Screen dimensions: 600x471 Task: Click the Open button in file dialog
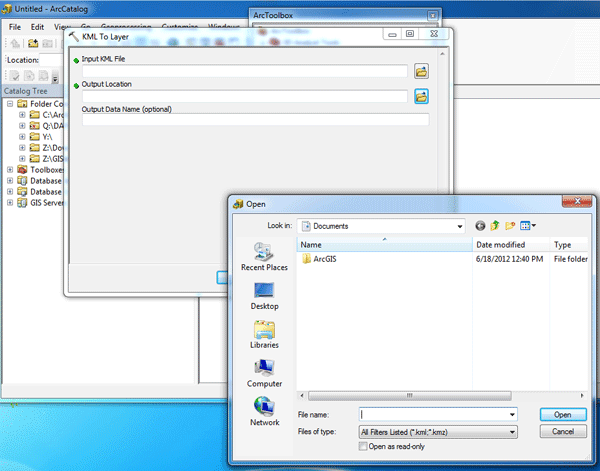(562, 413)
